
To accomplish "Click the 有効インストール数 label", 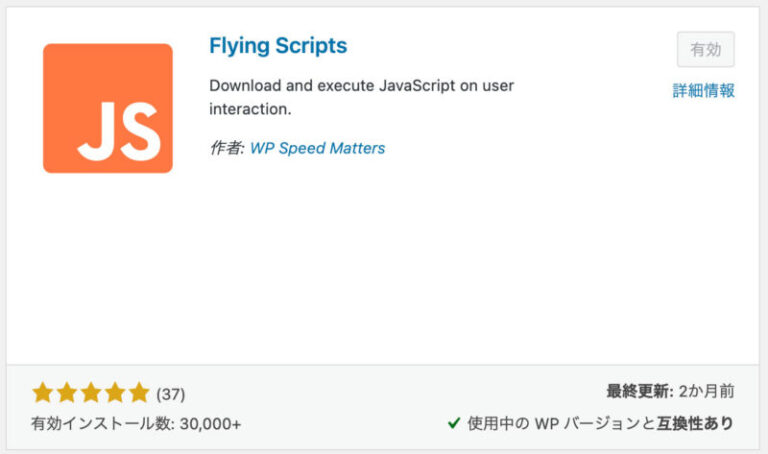I will (x=102, y=424).
